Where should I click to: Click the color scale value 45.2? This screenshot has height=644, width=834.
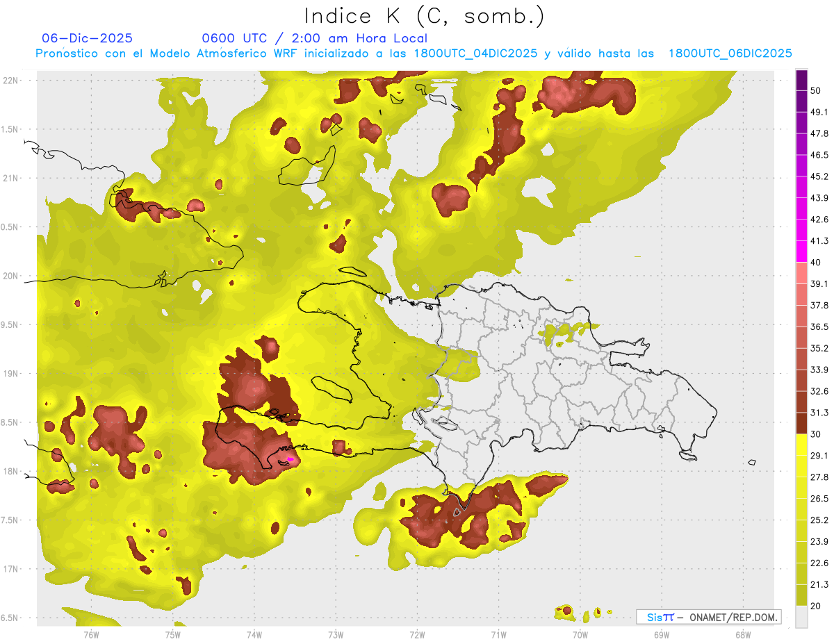tap(819, 176)
